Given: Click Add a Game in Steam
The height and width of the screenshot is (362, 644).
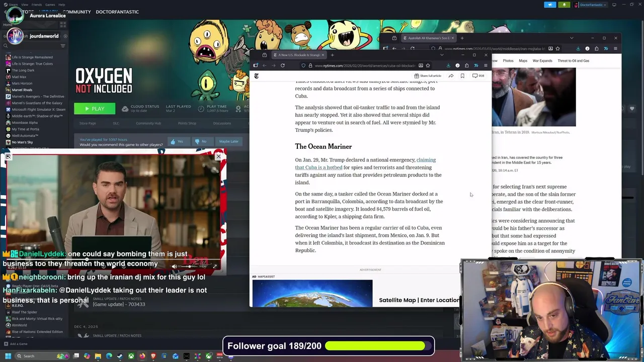Looking at the screenshot, I should pyautogui.click(x=16, y=344).
